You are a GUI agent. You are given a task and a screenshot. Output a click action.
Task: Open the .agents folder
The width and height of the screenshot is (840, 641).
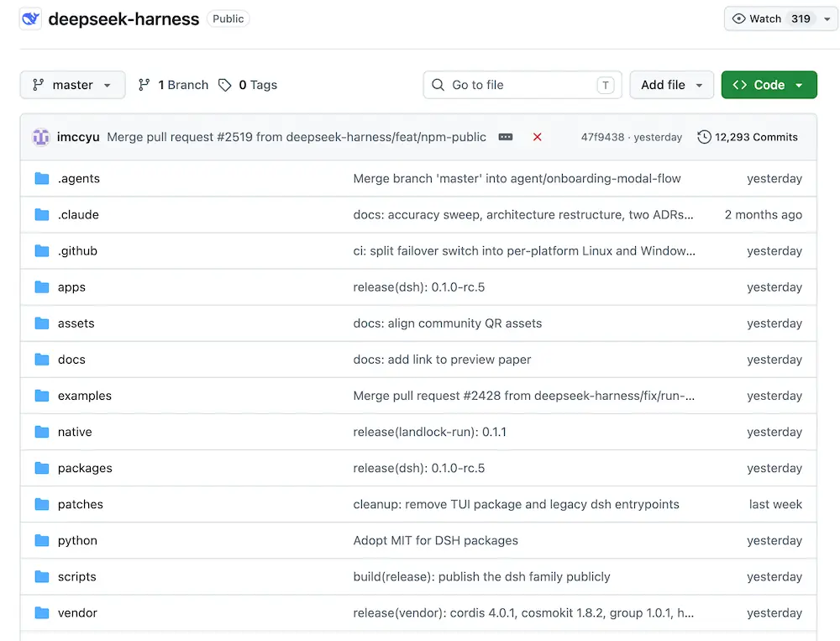pos(79,178)
